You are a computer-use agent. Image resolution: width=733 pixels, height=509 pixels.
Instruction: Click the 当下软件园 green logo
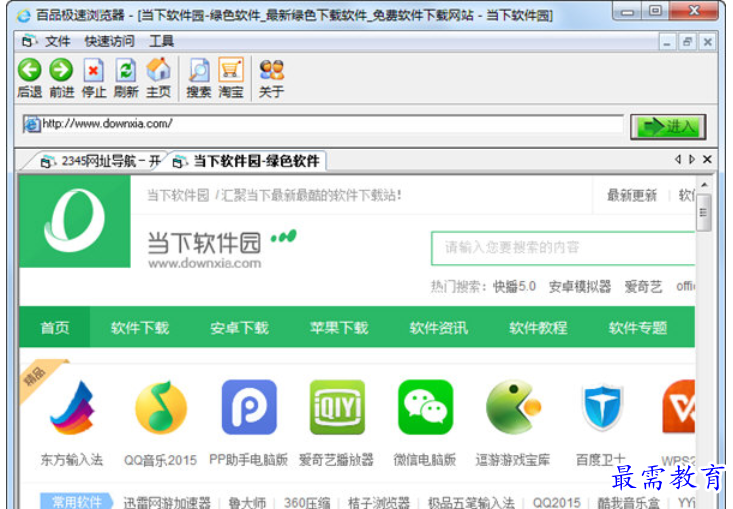[75, 221]
